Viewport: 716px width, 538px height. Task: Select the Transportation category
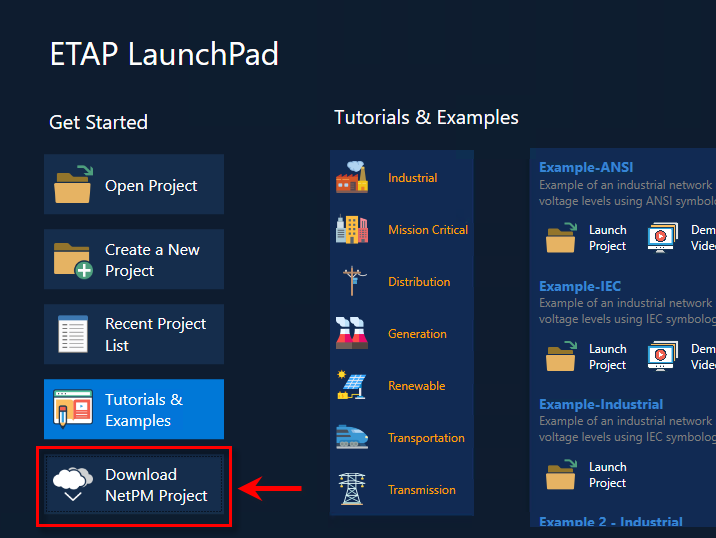[x=426, y=438]
